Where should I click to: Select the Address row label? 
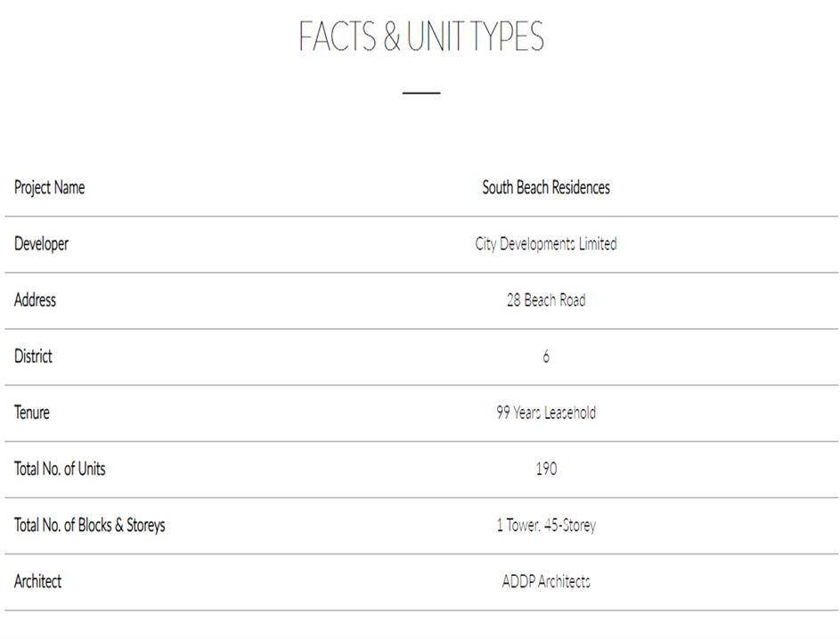coord(35,299)
